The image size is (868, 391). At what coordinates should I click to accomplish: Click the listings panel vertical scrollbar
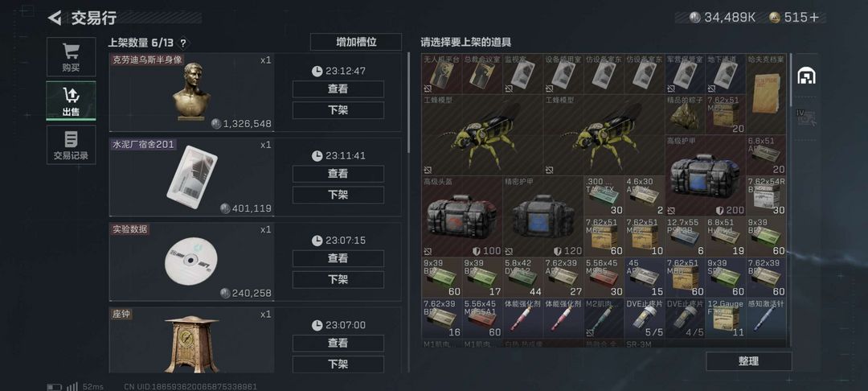pyautogui.click(x=409, y=102)
